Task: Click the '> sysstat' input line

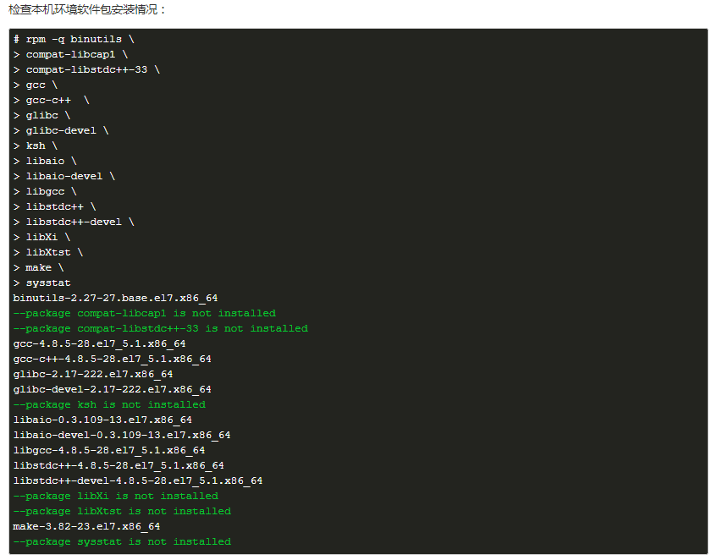Action: [x=41, y=283]
